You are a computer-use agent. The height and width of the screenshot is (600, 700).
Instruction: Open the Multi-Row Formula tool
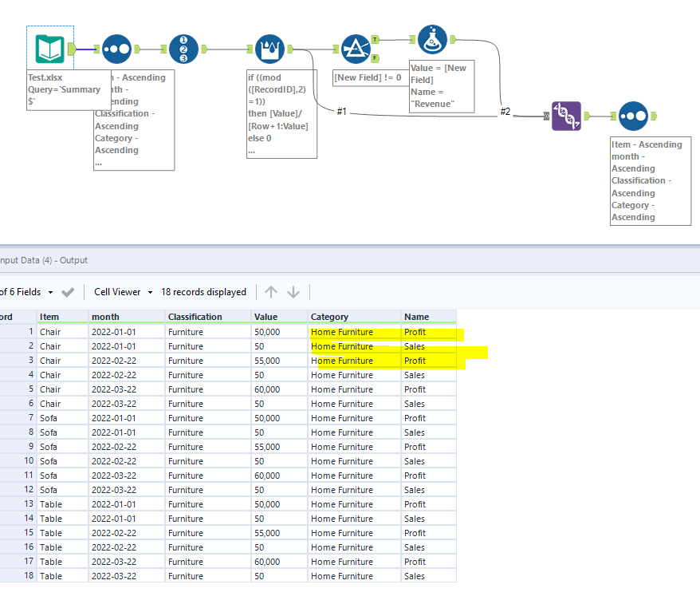pyautogui.click(x=269, y=48)
